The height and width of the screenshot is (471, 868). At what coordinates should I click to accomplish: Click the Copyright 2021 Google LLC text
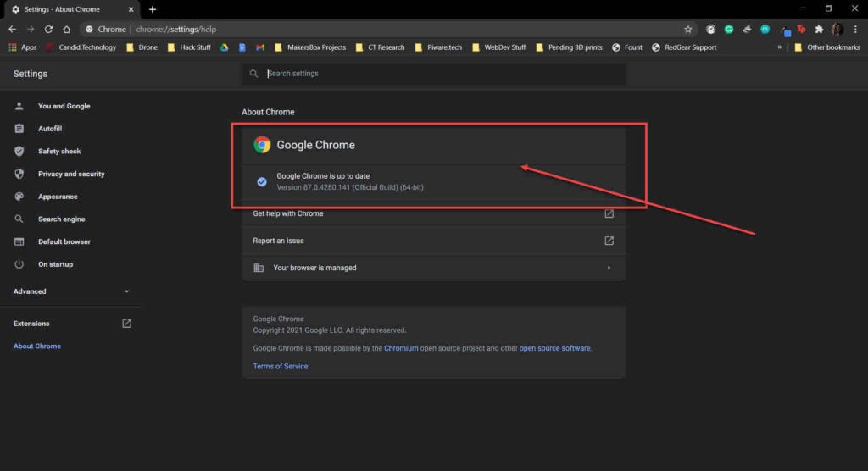[x=330, y=330]
